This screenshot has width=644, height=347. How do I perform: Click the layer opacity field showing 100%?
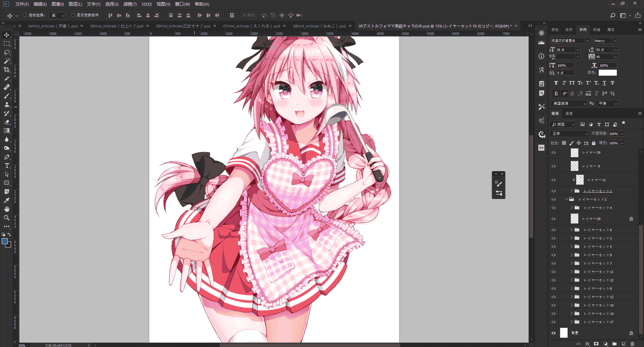click(x=614, y=134)
